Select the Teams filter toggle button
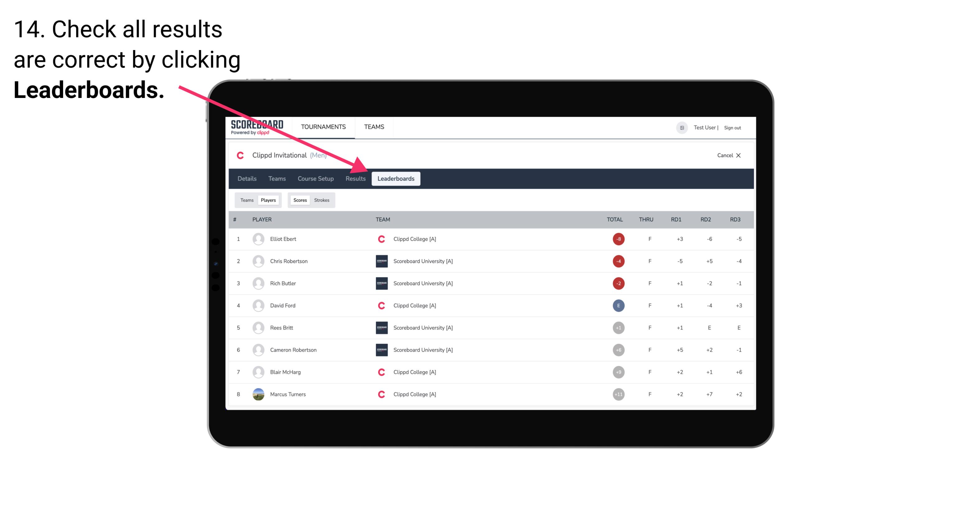Screen dimensions: 980x527 [247, 200]
